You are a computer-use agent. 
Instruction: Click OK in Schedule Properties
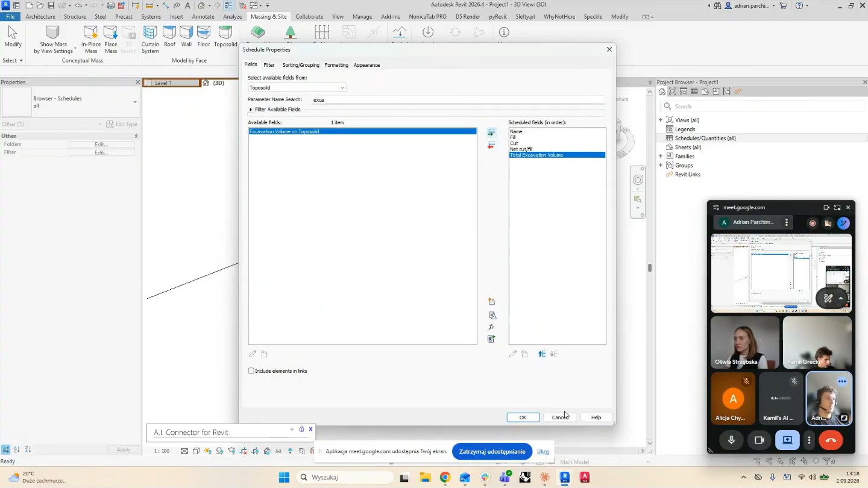coord(523,418)
